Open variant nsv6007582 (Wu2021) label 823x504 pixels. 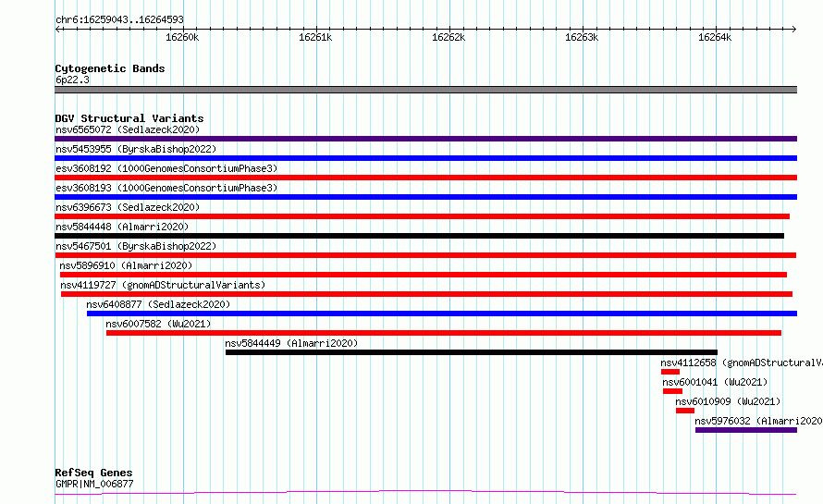(x=158, y=324)
